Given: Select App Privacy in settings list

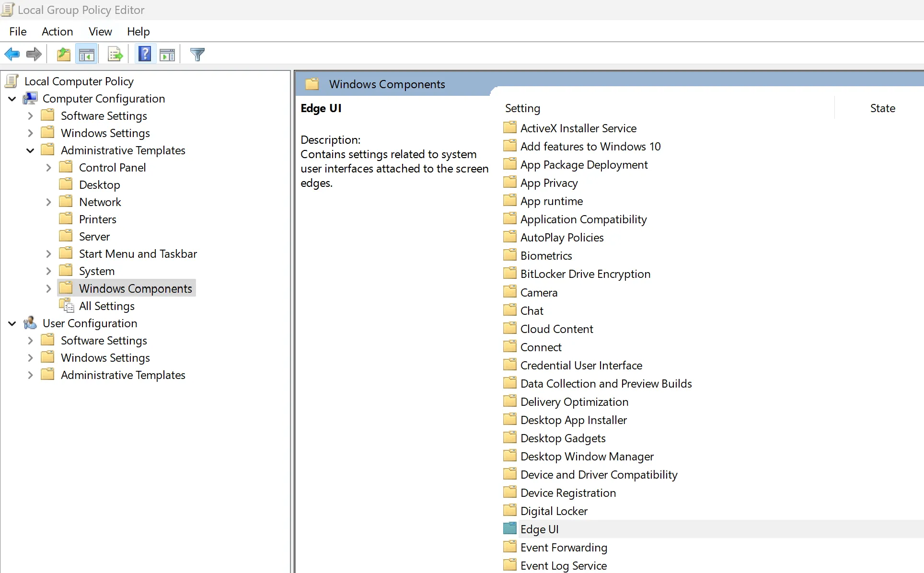Looking at the screenshot, I should pos(549,183).
